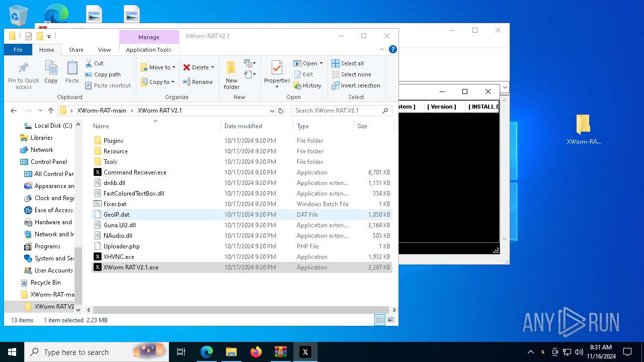Click the XWorm taskbar app icon
The height and width of the screenshot is (362, 644).
305,352
